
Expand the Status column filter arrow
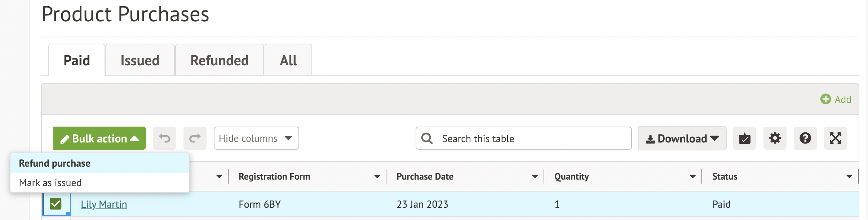click(849, 176)
